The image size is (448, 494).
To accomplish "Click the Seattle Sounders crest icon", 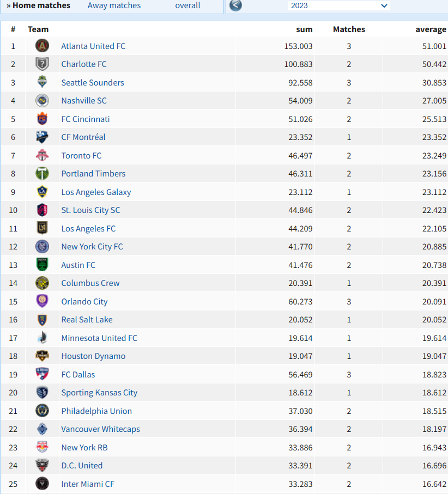I will 42,82.
